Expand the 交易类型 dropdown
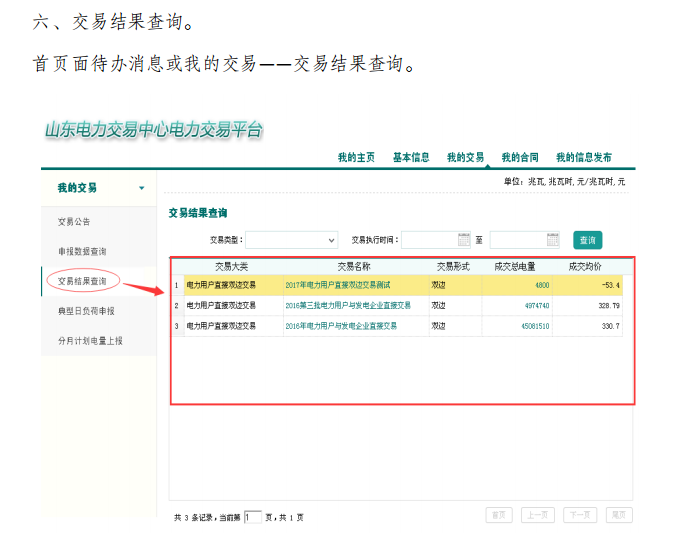The image size is (679, 539). [x=332, y=240]
